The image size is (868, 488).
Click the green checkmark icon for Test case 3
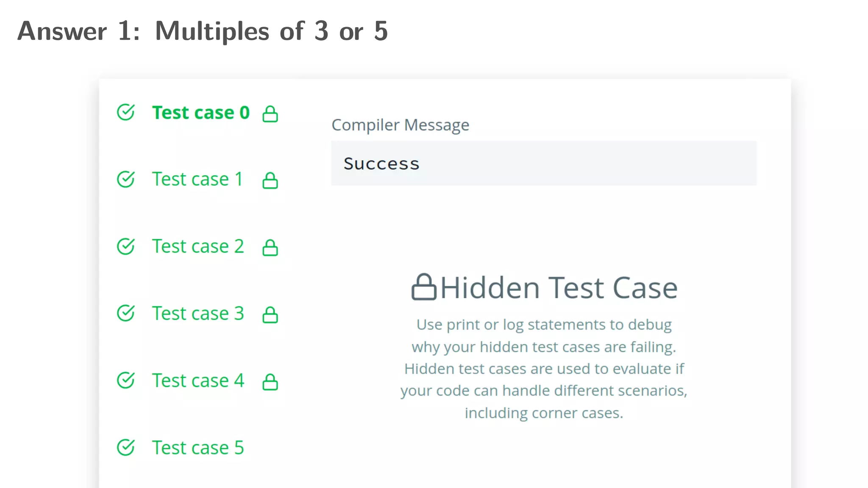tap(126, 313)
